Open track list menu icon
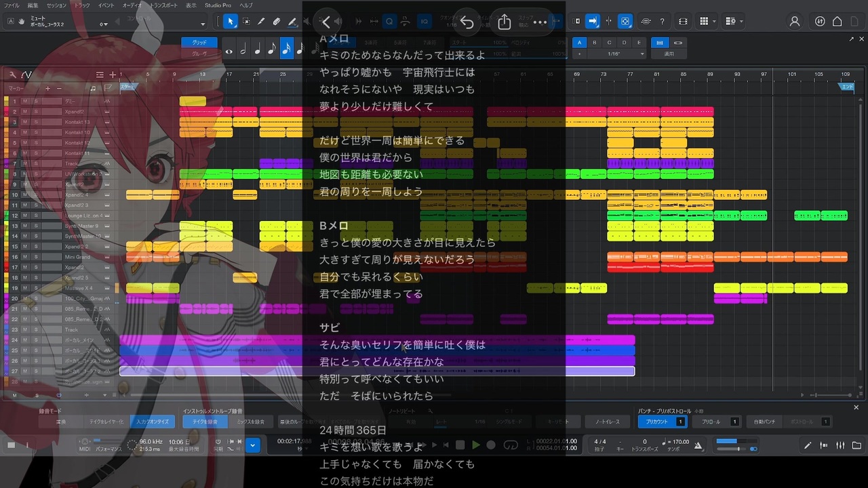This screenshot has width=868, height=488. (100, 75)
